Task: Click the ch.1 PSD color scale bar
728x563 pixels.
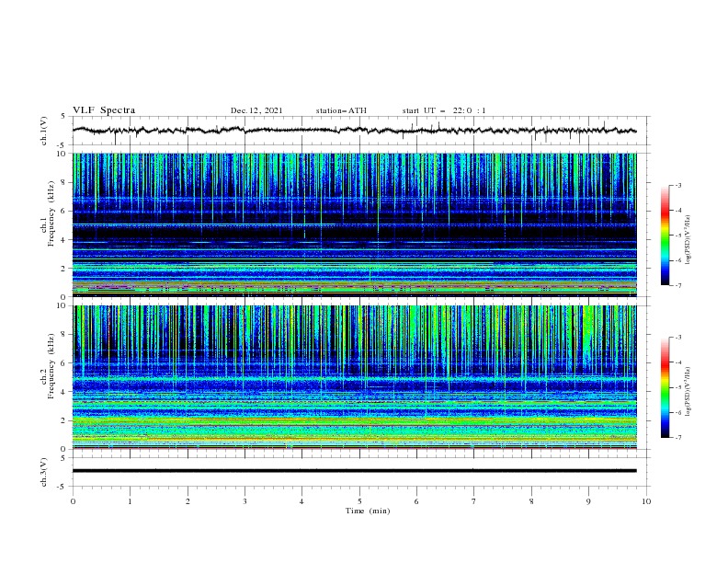Action: point(665,236)
